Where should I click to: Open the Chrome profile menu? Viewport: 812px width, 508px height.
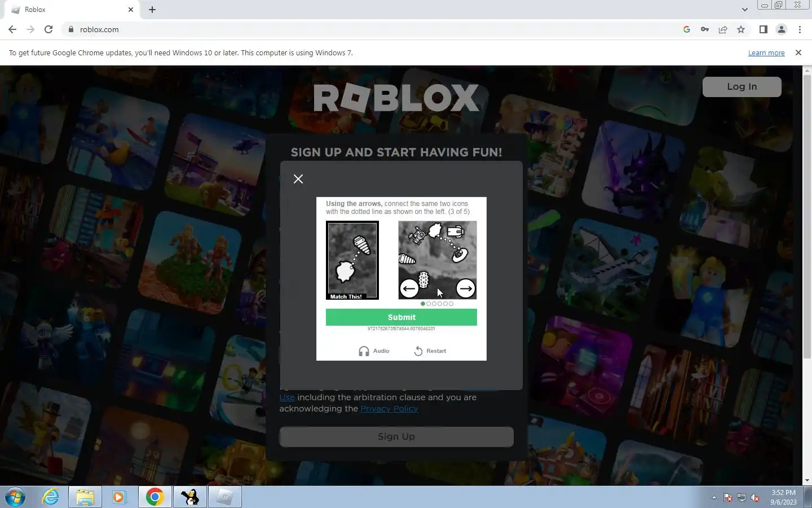(x=782, y=29)
